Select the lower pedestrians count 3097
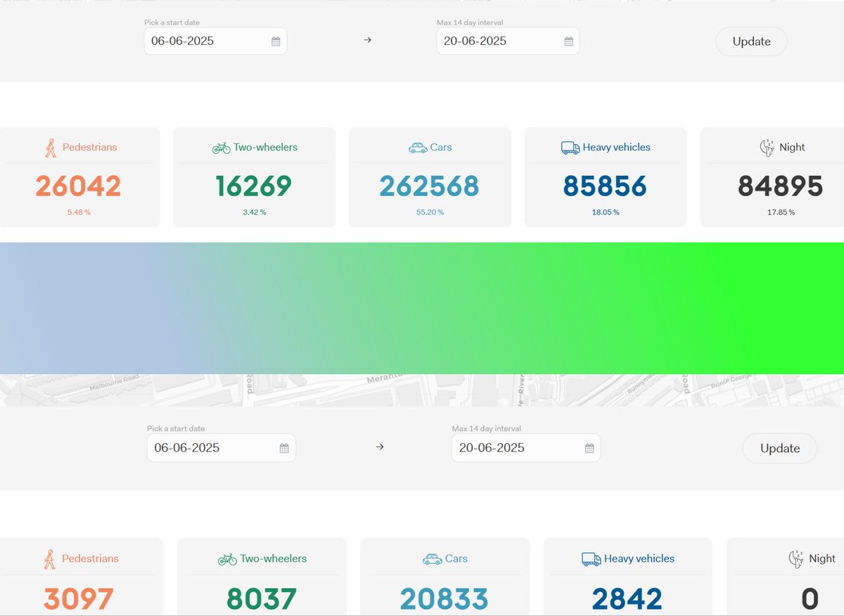This screenshot has width=844, height=616. [x=79, y=600]
